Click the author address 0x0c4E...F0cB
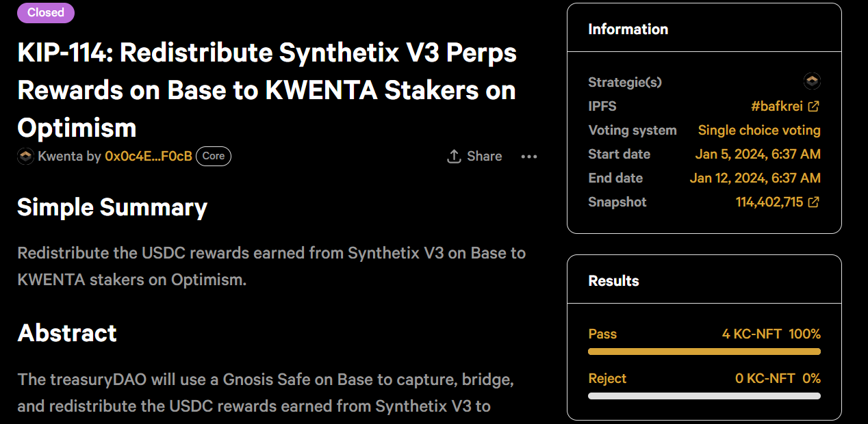This screenshot has width=868, height=424. click(148, 156)
